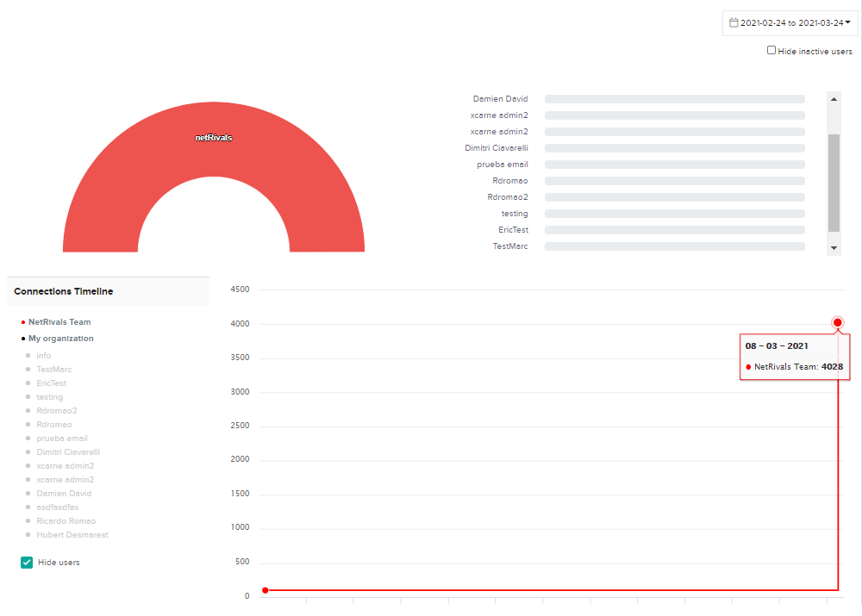Click the calendar icon in date picker

[734, 22]
